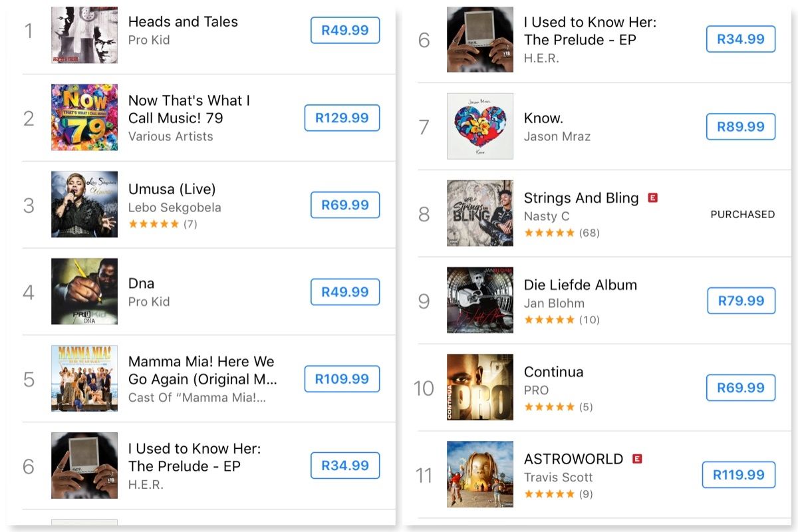The height and width of the screenshot is (532, 798).
Task: Tap the Jan Blohm album artwork
Action: [x=480, y=300]
